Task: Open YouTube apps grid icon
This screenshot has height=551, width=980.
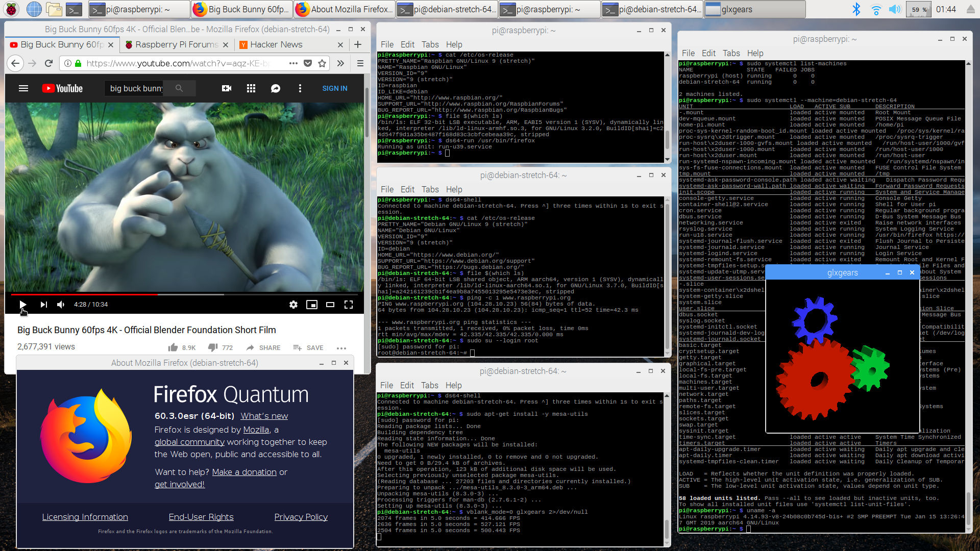Action: coord(251,88)
